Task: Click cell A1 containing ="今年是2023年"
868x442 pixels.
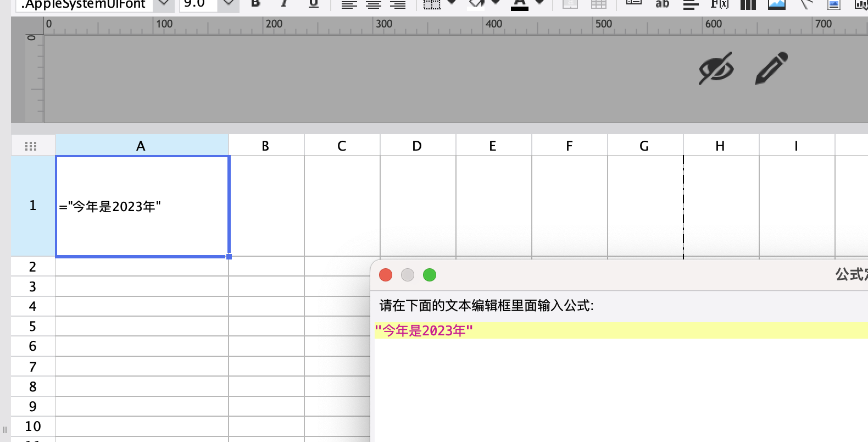Action: click(x=142, y=206)
